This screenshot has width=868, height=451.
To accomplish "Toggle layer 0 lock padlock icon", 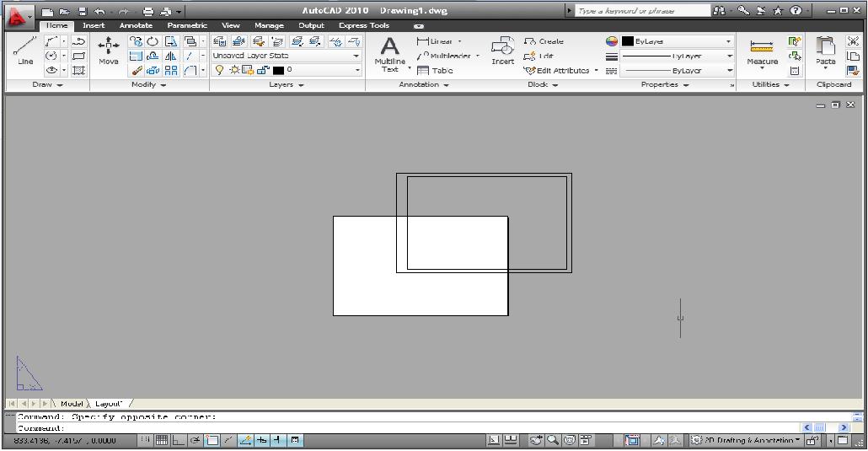I will tap(263, 70).
